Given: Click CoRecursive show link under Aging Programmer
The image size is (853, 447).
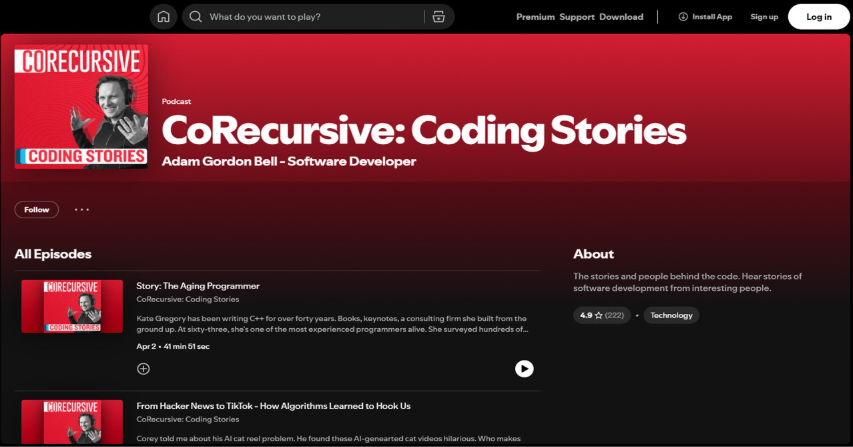Looking at the screenshot, I should click(188, 299).
